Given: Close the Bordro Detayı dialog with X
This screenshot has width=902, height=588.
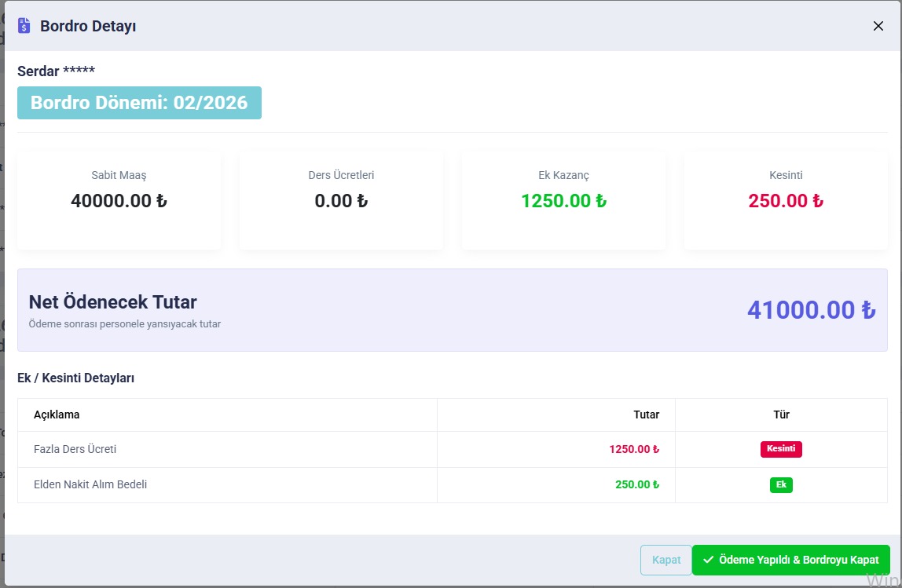Looking at the screenshot, I should (878, 26).
